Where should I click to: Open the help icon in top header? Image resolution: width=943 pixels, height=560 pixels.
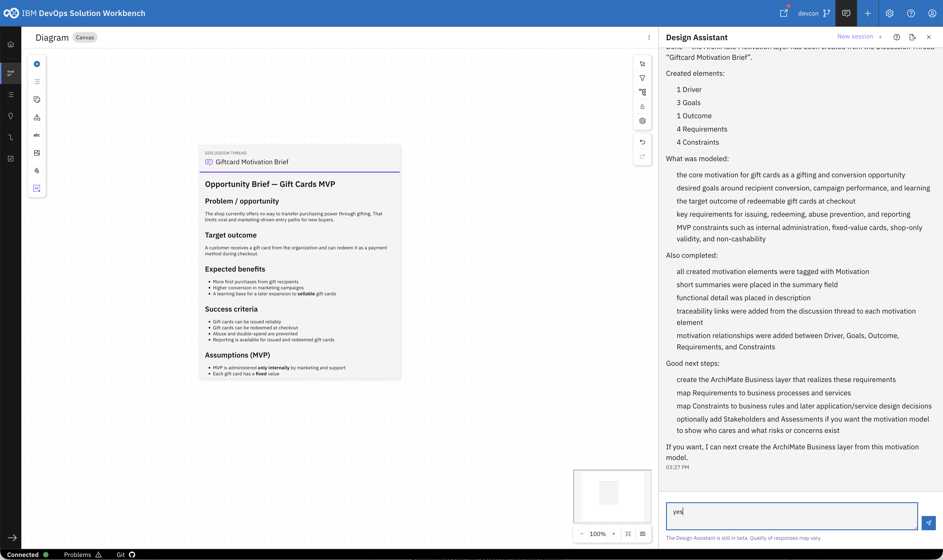click(x=911, y=13)
